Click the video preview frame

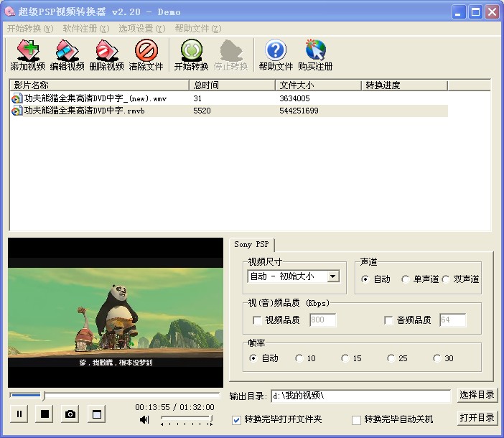click(116, 312)
